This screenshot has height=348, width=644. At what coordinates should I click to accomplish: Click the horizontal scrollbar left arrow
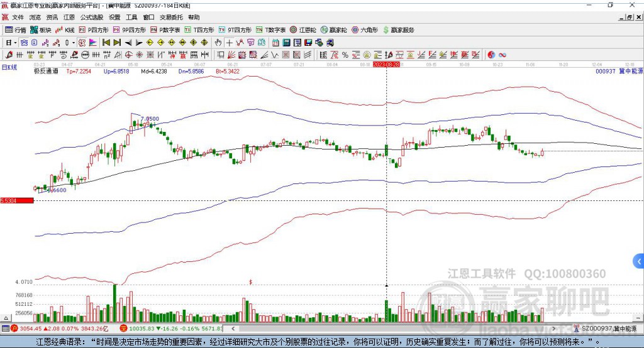pos(233,329)
